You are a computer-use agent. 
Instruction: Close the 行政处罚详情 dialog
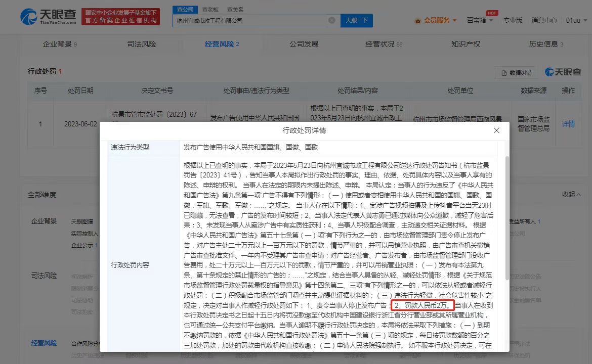[496, 130]
